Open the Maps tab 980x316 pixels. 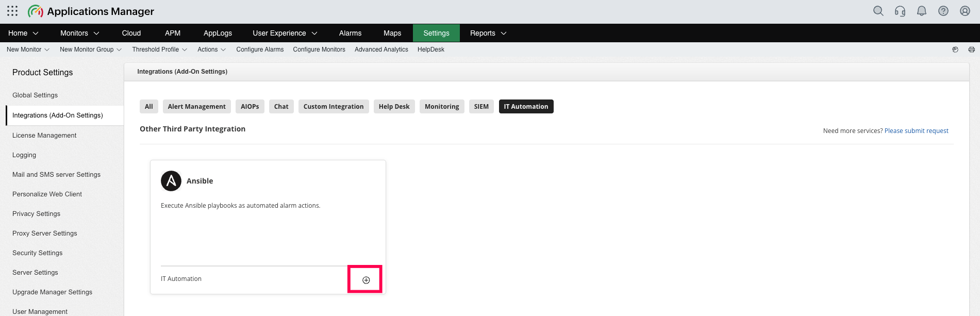(392, 33)
